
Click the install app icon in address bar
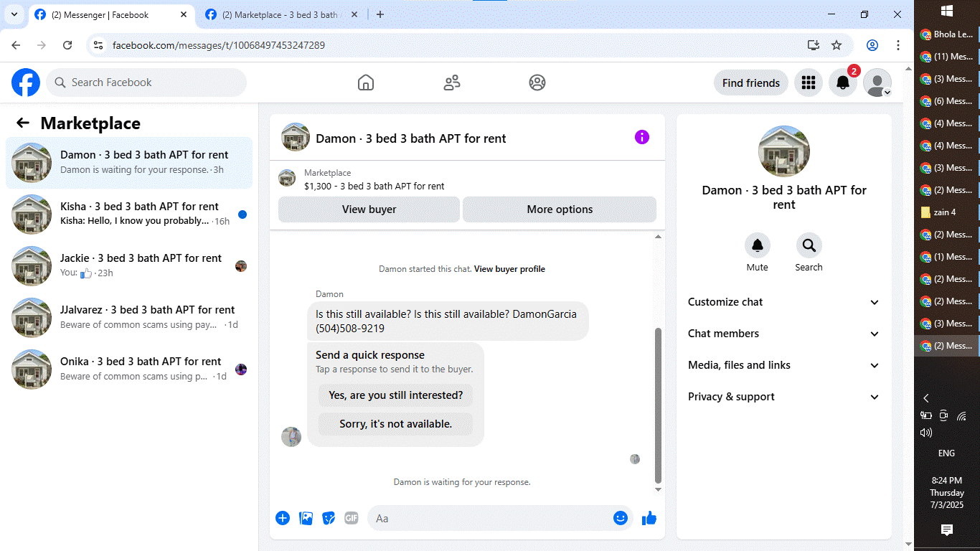[x=813, y=45]
